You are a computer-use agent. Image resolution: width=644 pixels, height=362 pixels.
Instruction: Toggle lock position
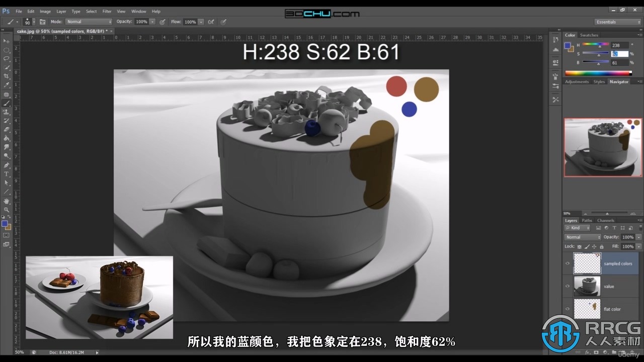[x=594, y=247]
